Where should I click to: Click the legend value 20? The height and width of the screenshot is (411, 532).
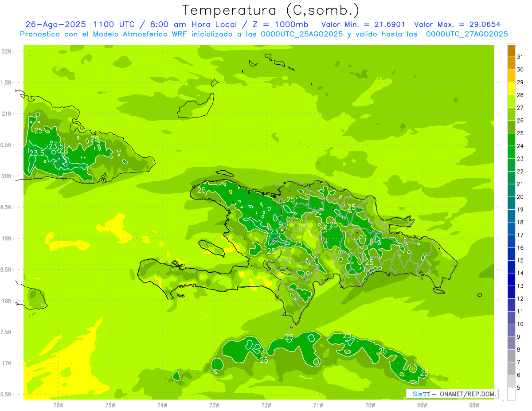pos(520,197)
